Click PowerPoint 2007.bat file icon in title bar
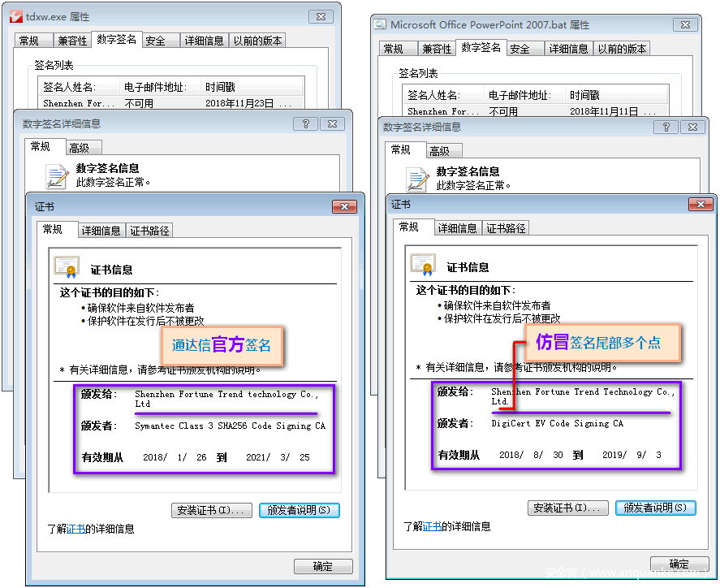720x588 pixels. pos(380,24)
